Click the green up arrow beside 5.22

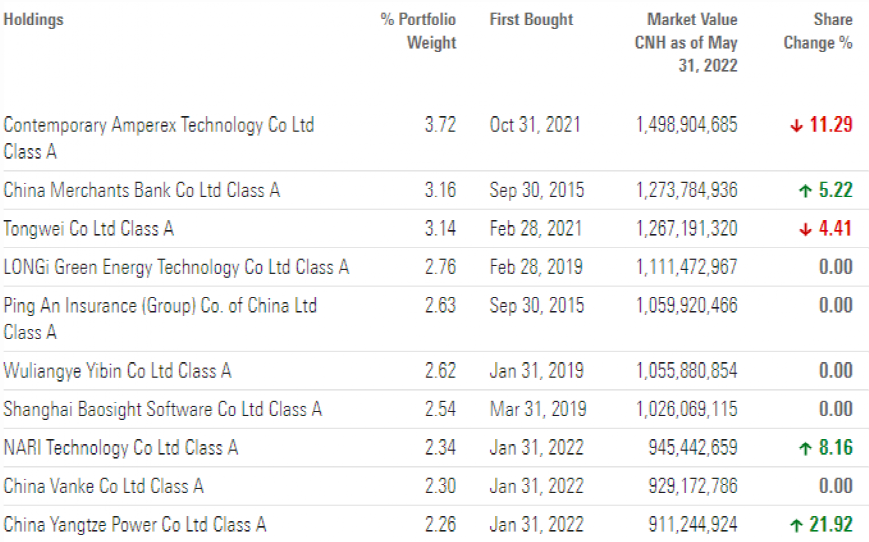pyautogui.click(x=804, y=191)
